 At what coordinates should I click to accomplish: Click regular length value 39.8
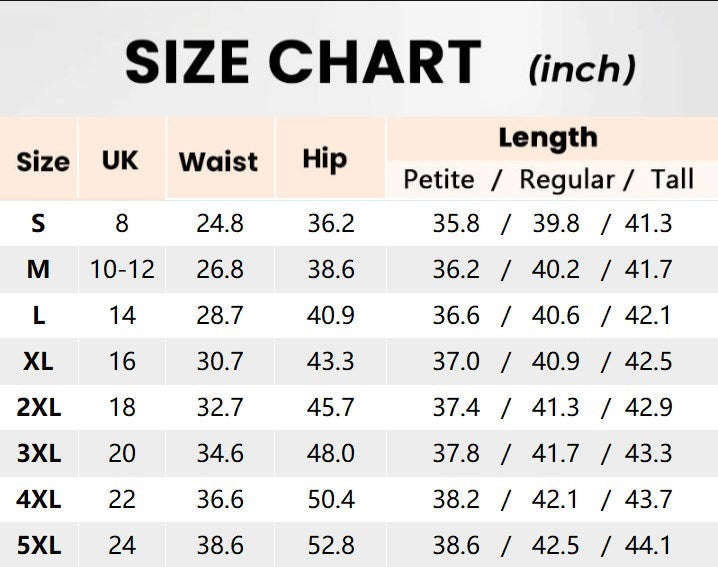(x=556, y=223)
